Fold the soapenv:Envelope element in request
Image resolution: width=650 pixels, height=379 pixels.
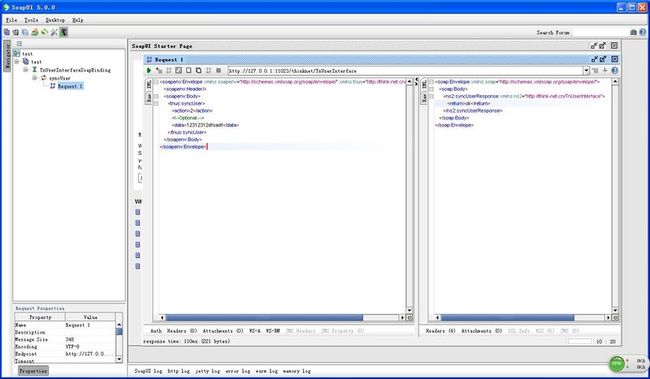156,82
